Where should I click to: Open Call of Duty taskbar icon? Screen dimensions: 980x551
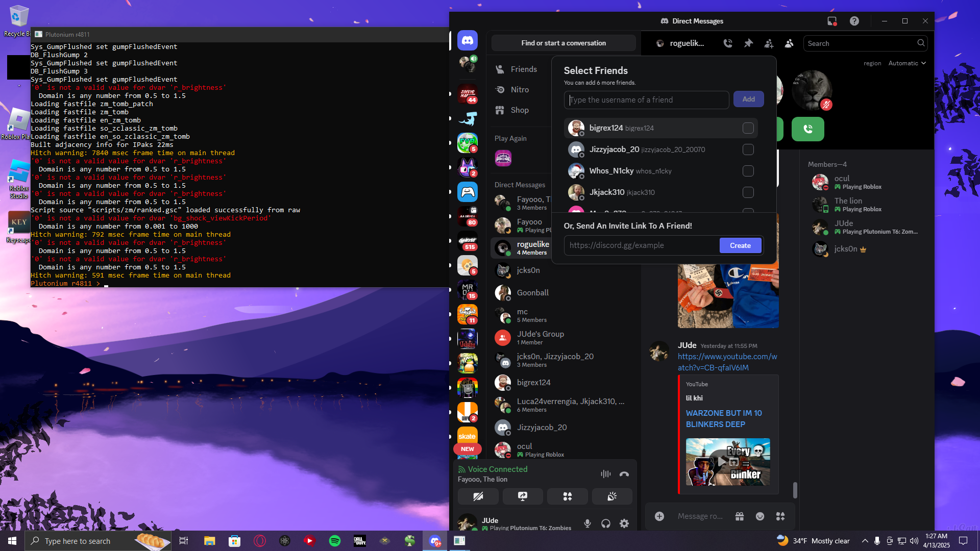click(360, 541)
